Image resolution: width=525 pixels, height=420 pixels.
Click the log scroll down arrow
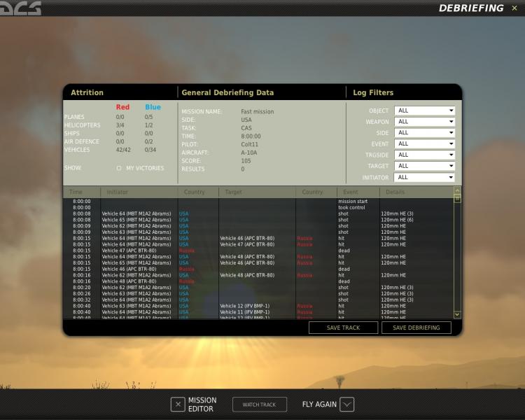(x=457, y=314)
